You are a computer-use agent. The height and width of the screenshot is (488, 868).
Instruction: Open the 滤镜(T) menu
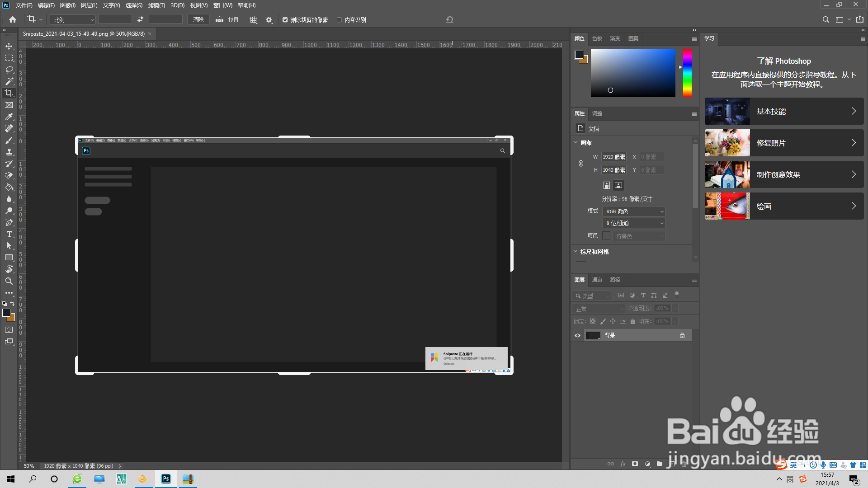[156, 5]
